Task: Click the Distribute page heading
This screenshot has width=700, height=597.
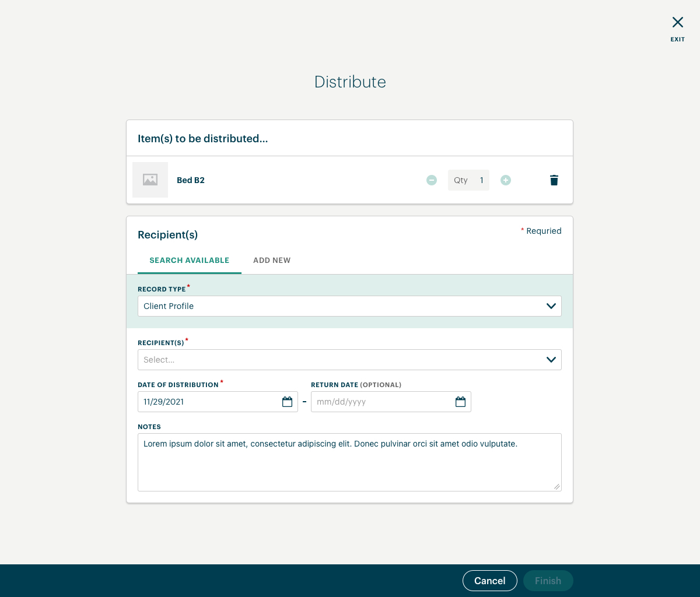Action: [350, 82]
